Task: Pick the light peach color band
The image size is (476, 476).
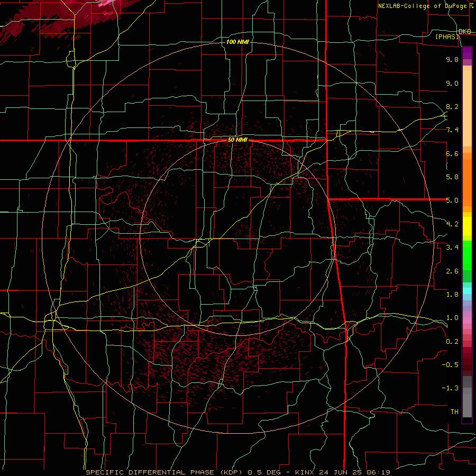Action: click(467, 108)
